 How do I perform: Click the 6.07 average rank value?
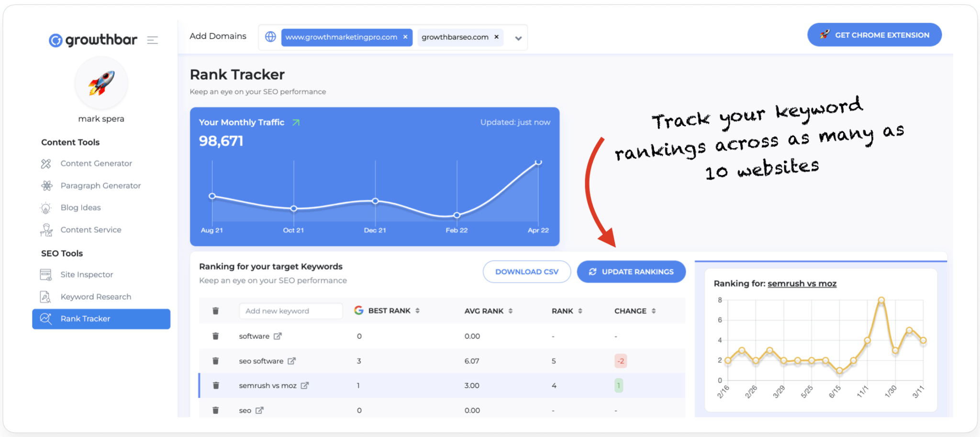tap(472, 361)
